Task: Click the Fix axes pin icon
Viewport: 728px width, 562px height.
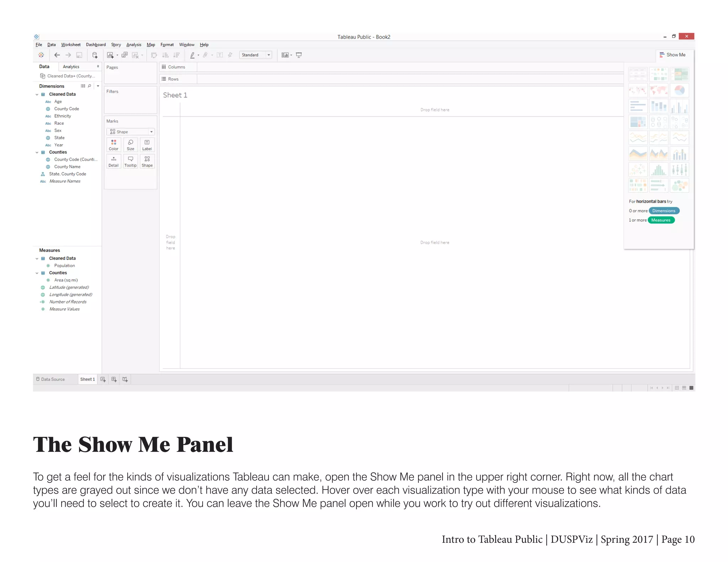Action: click(230, 55)
